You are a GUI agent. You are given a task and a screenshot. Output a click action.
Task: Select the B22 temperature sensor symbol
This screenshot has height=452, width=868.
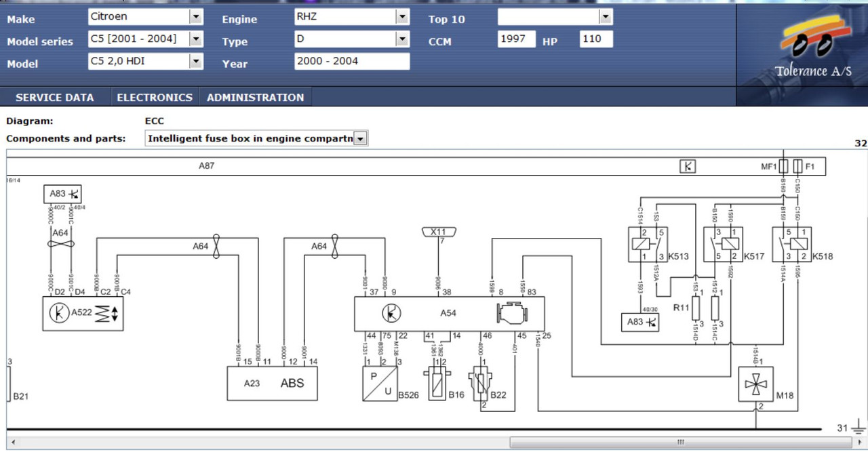(x=479, y=384)
